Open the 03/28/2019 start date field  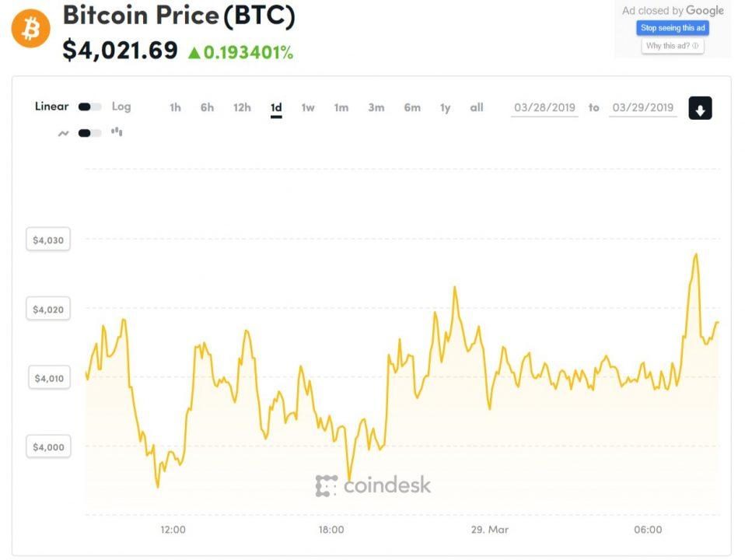click(544, 108)
